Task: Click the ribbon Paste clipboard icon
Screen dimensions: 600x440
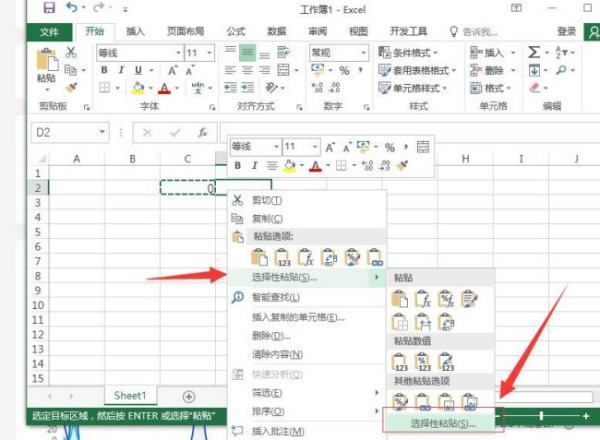Action: [x=47, y=60]
